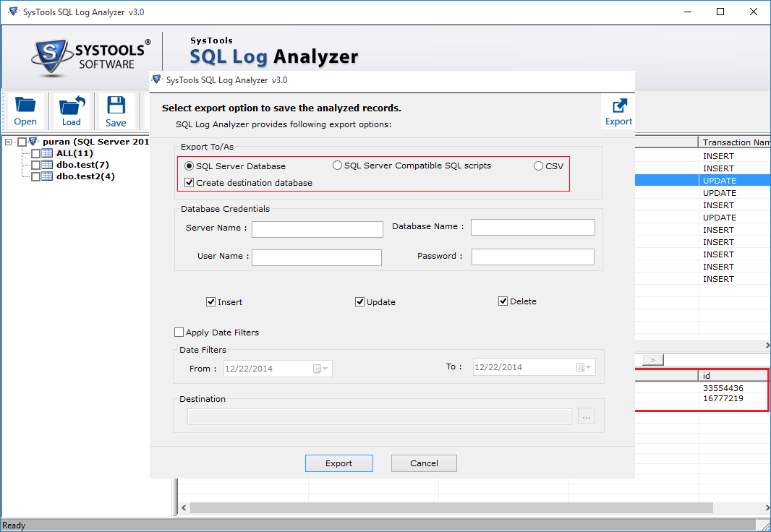Image resolution: width=771 pixels, height=532 pixels.
Task: Click the Transaction Name column header
Action: [x=735, y=142]
